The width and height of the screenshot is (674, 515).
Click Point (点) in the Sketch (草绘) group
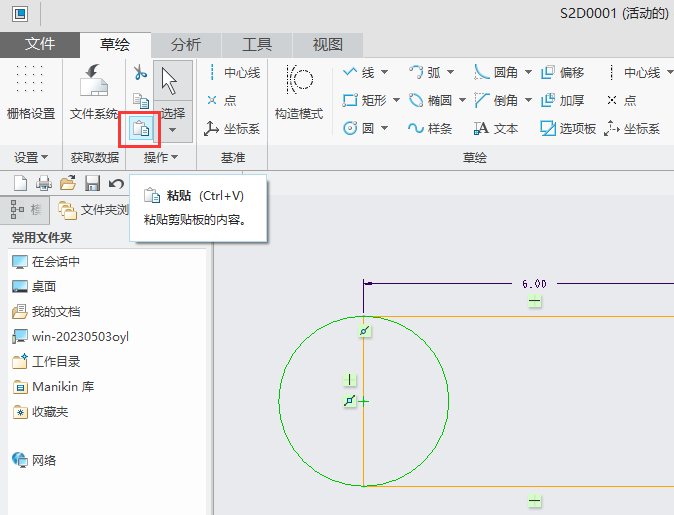(x=622, y=101)
